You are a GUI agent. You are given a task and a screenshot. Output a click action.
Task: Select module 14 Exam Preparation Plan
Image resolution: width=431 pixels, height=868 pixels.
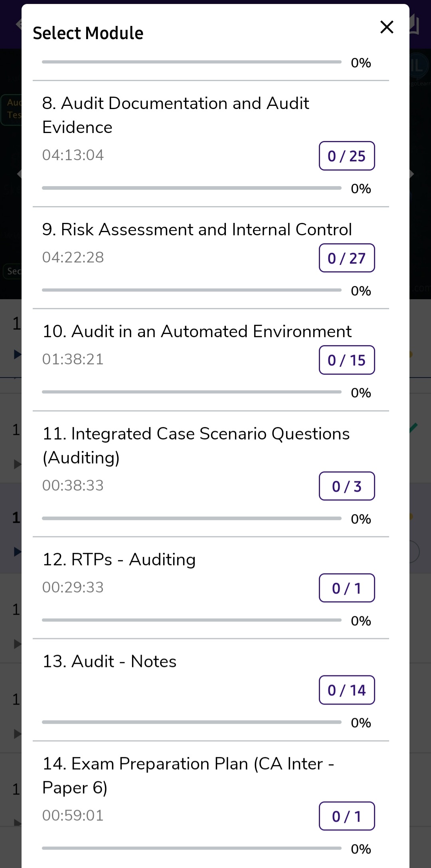coord(211,804)
